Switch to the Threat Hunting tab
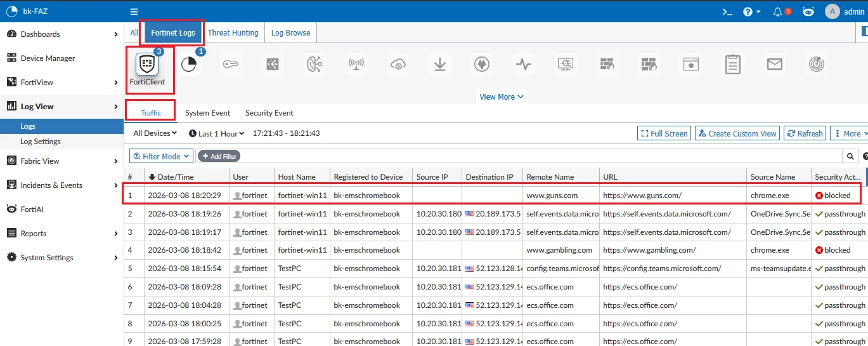This screenshot has width=868, height=346. click(233, 32)
